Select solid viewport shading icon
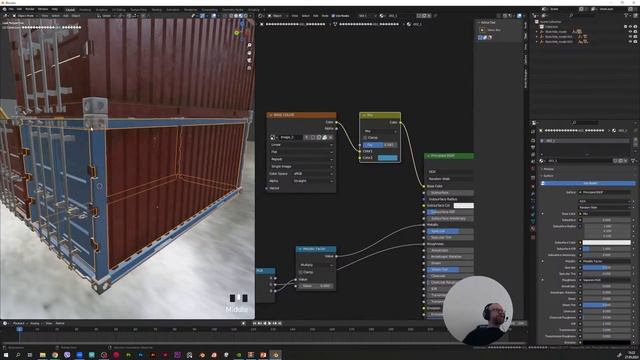The height and width of the screenshot is (360, 640). coord(236,16)
